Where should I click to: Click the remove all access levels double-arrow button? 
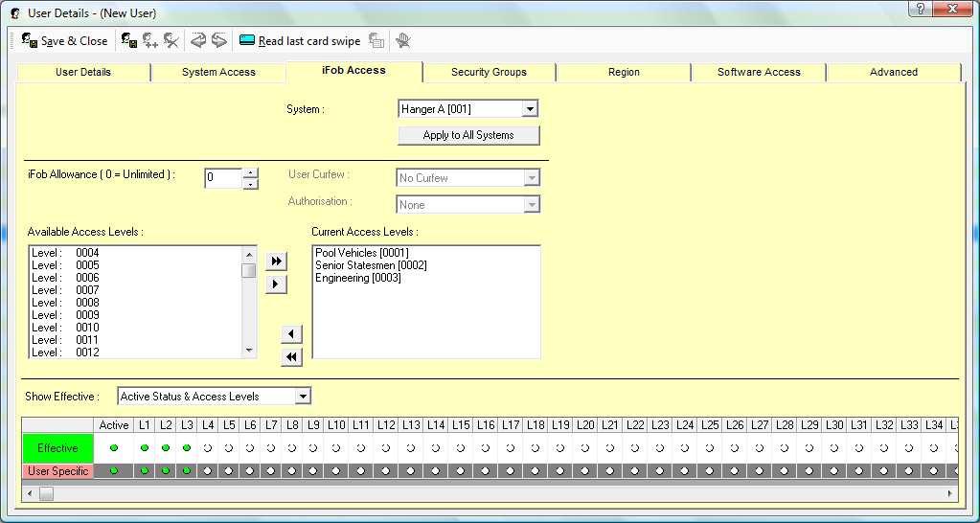[291, 357]
